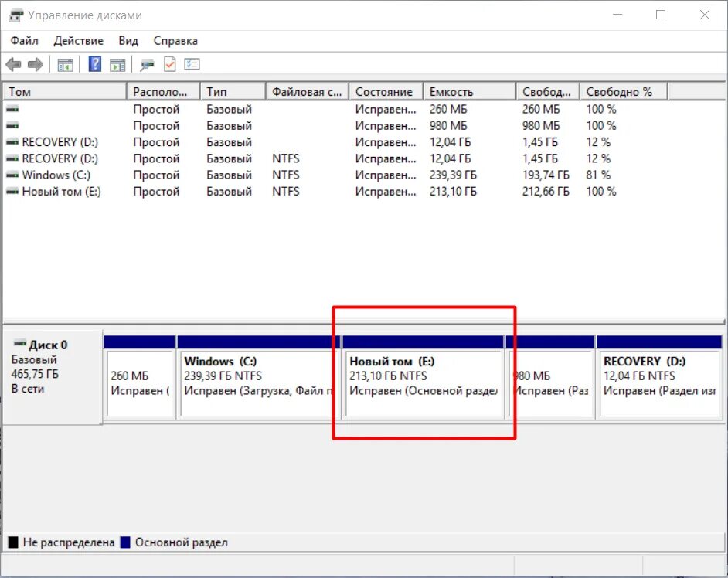Screen dimensions: 728x578
Task: Sort by the Тип column header
Action: [x=233, y=91]
